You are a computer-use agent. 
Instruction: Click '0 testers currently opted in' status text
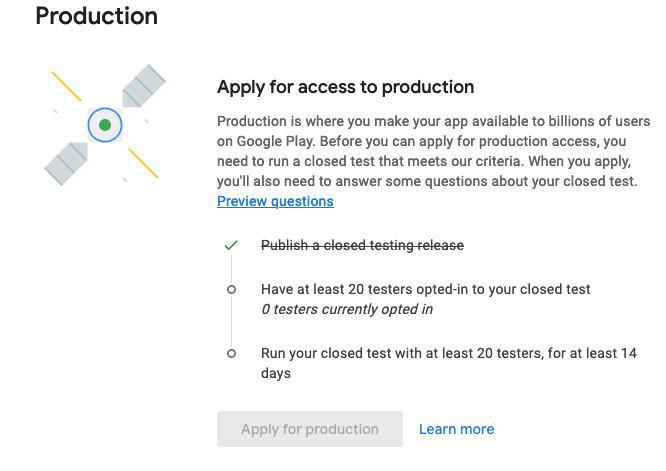pos(346,309)
